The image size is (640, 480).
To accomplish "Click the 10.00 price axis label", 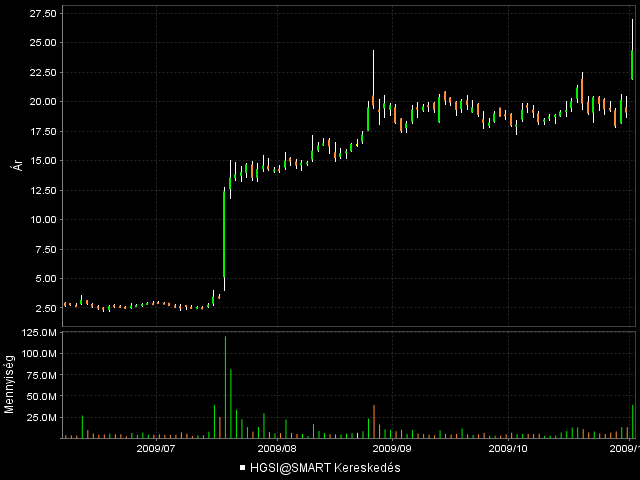I will click(43, 220).
